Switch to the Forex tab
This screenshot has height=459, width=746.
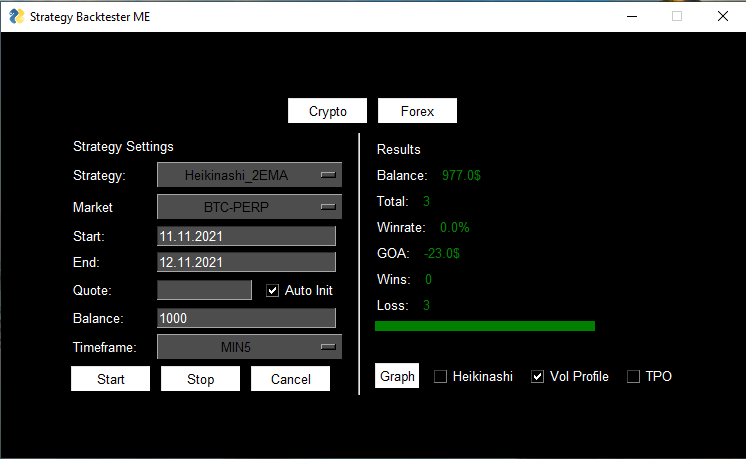(417, 111)
